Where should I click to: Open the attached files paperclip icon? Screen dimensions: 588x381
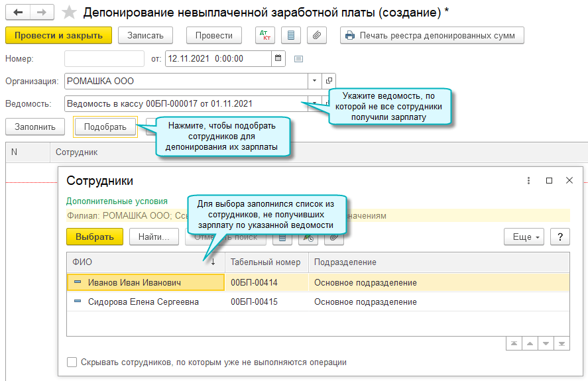(316, 35)
